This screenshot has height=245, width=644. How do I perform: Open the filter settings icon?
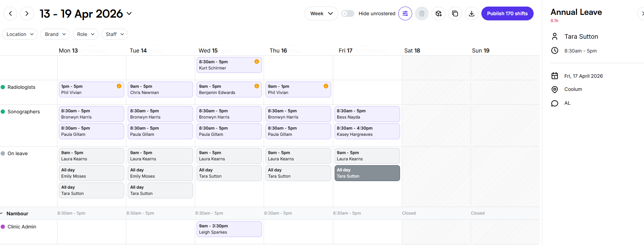click(405, 13)
